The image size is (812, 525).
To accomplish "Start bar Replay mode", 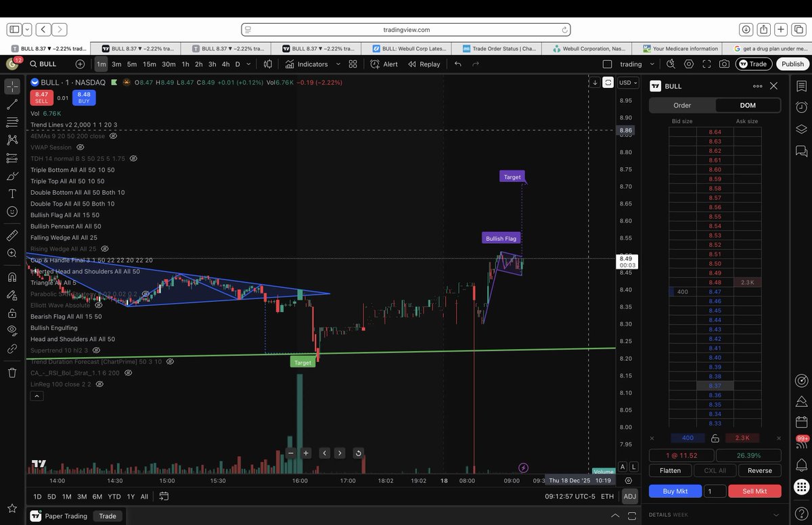I will [x=424, y=64].
